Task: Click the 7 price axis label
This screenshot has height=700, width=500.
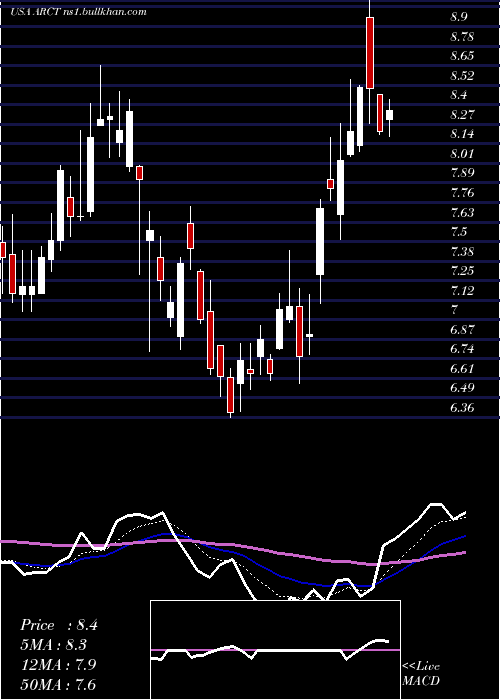Action: click(x=454, y=309)
